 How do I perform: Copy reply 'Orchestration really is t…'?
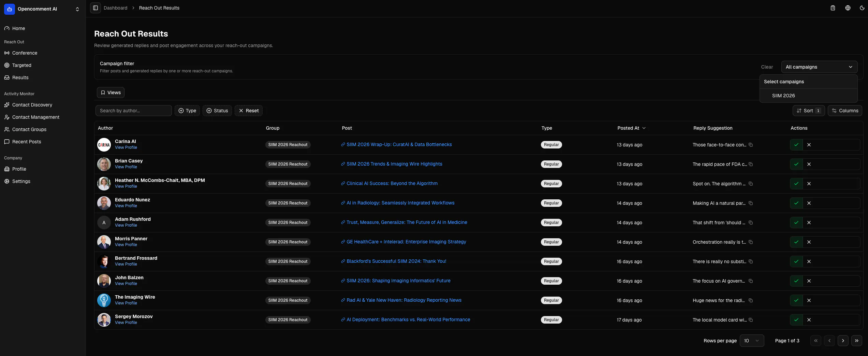(751, 242)
